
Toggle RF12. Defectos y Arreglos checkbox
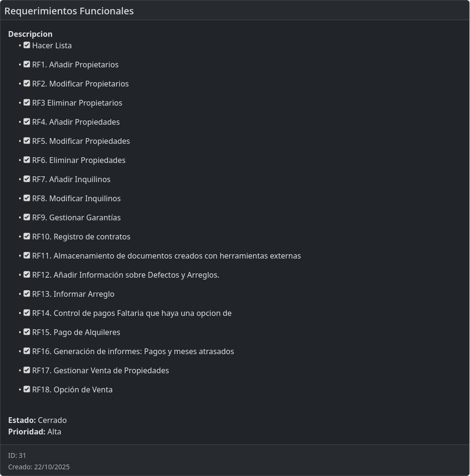click(x=27, y=275)
